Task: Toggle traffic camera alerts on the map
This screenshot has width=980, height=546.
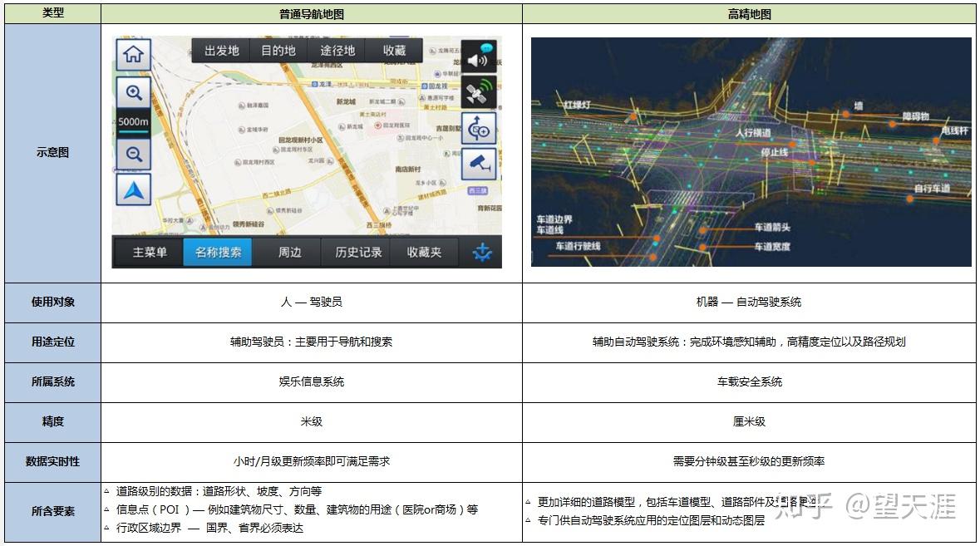Action: click(x=479, y=164)
